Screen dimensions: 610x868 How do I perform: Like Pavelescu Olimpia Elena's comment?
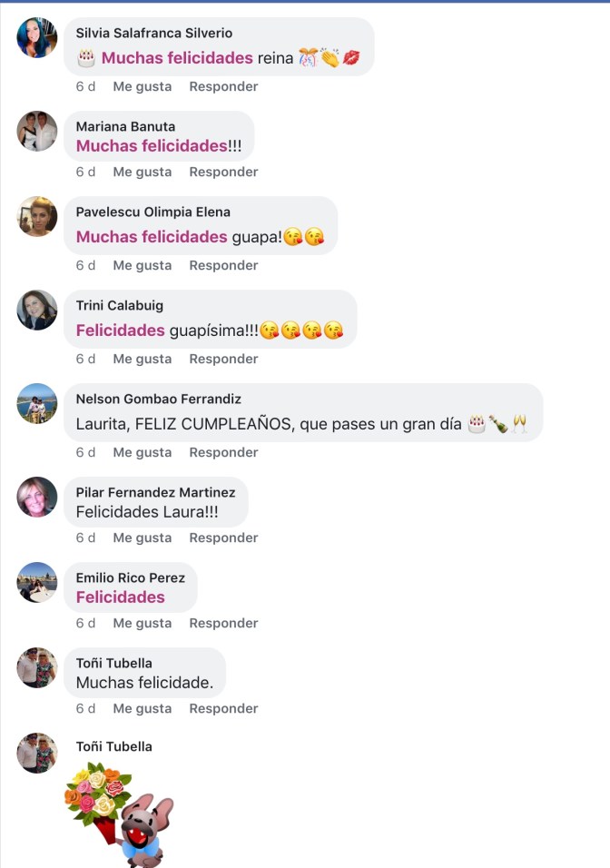click(143, 265)
